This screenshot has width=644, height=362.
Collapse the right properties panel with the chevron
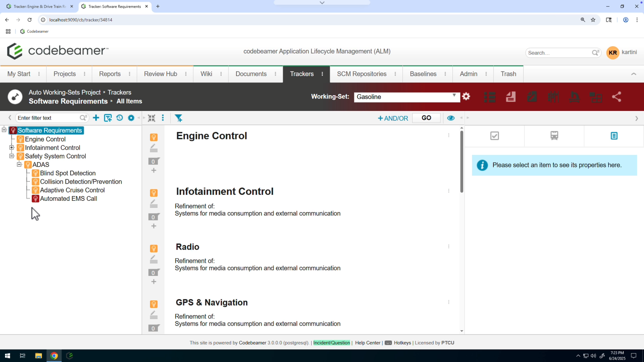pyautogui.click(x=636, y=118)
